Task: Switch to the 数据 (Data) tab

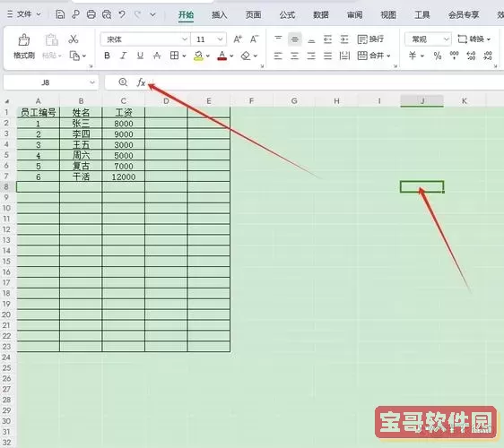Action: (x=321, y=14)
